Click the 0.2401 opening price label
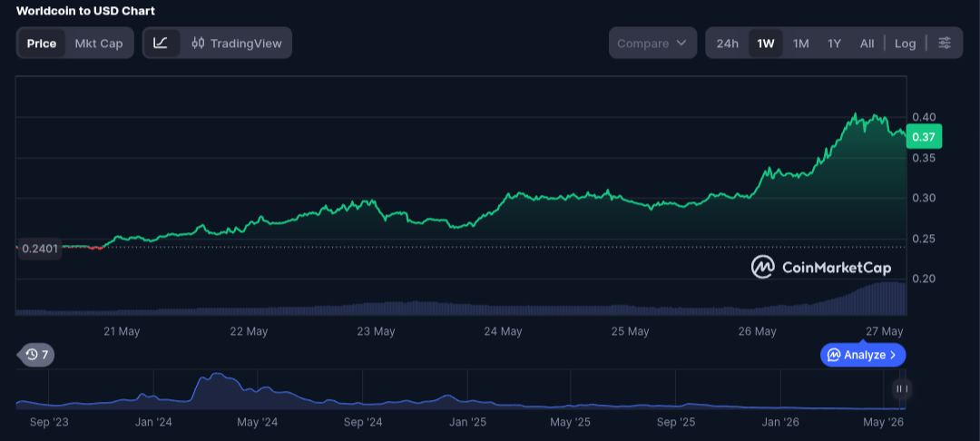The image size is (980, 441). pos(39,249)
